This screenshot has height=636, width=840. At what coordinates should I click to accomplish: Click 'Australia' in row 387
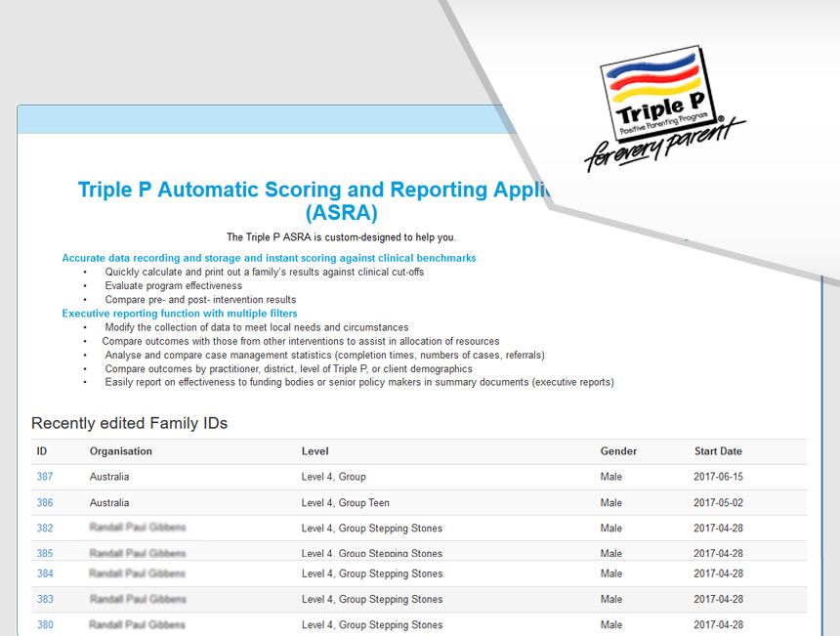109,477
